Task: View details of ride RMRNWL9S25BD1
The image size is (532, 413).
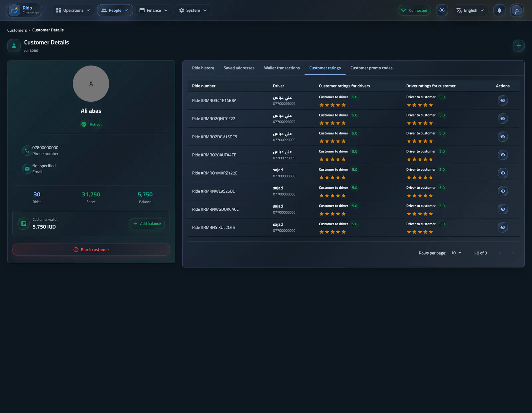Action: pyautogui.click(x=503, y=191)
